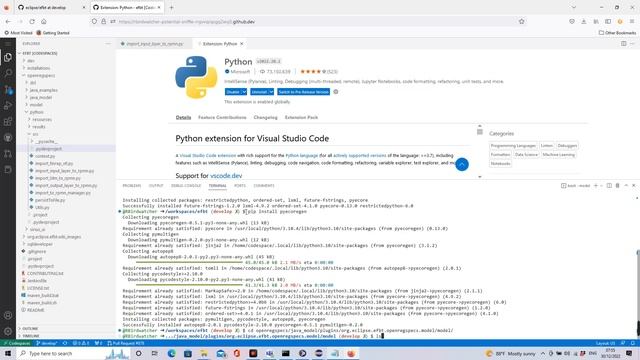Open the Accounts menu icon

[x=8, y=316]
